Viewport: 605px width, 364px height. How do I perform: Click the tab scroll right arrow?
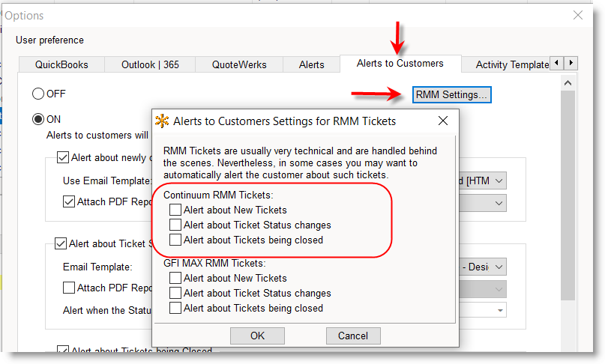(571, 64)
